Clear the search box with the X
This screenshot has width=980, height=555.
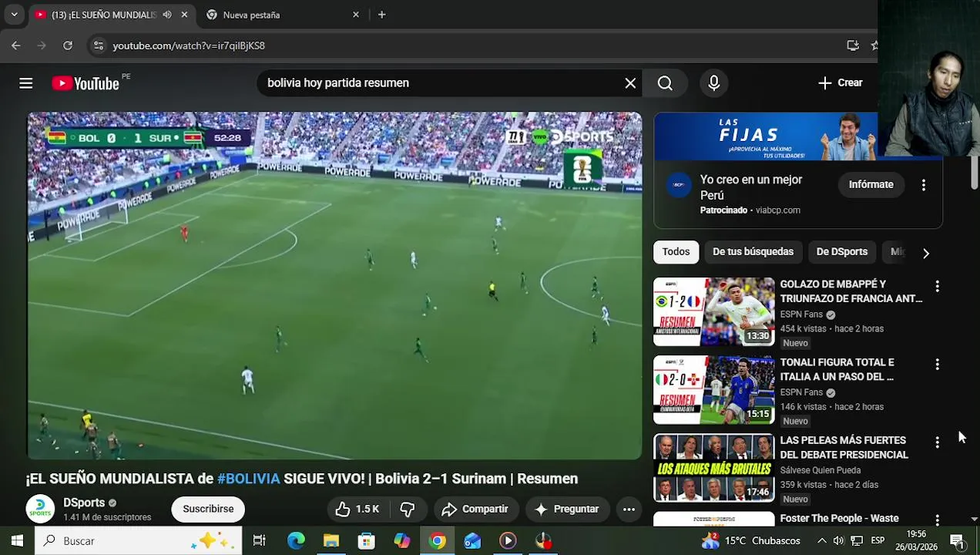coord(630,83)
